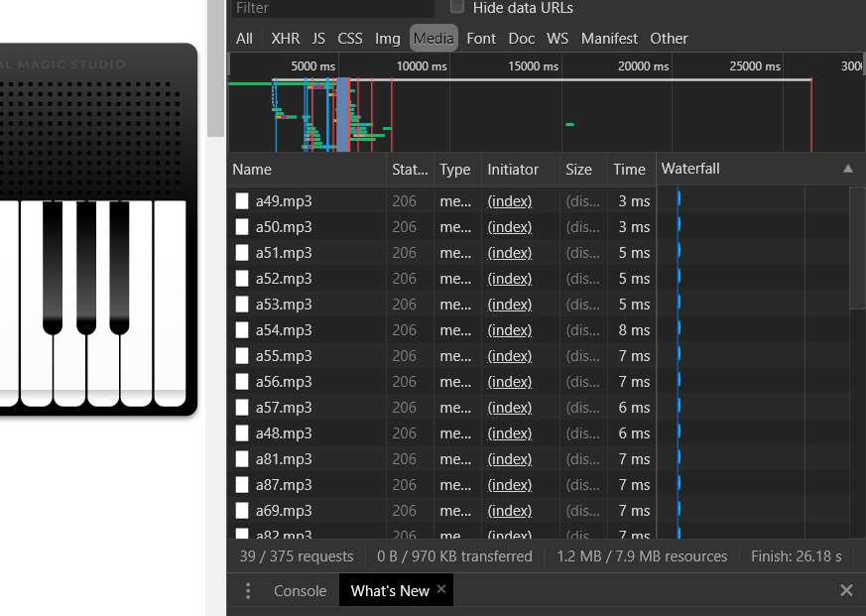Filter requests by JS
The height and width of the screenshot is (616, 866).
coord(318,38)
